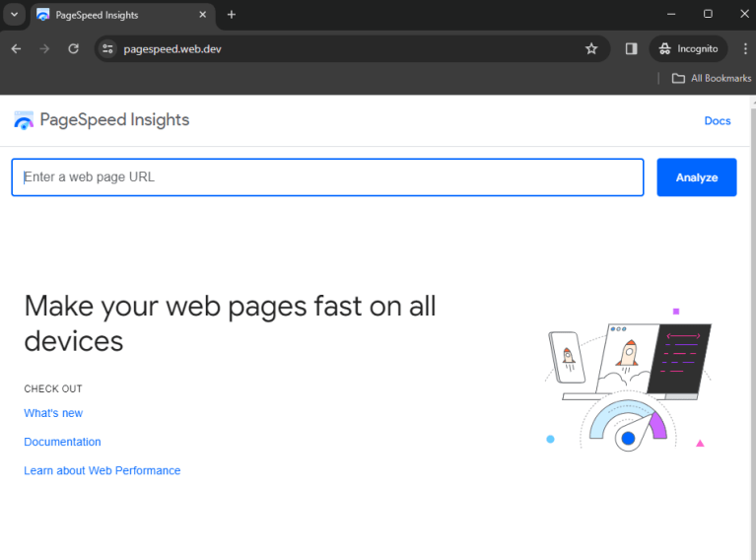Select the PageSpeed Insights tab
The width and height of the screenshot is (756, 560).
pyautogui.click(x=123, y=15)
